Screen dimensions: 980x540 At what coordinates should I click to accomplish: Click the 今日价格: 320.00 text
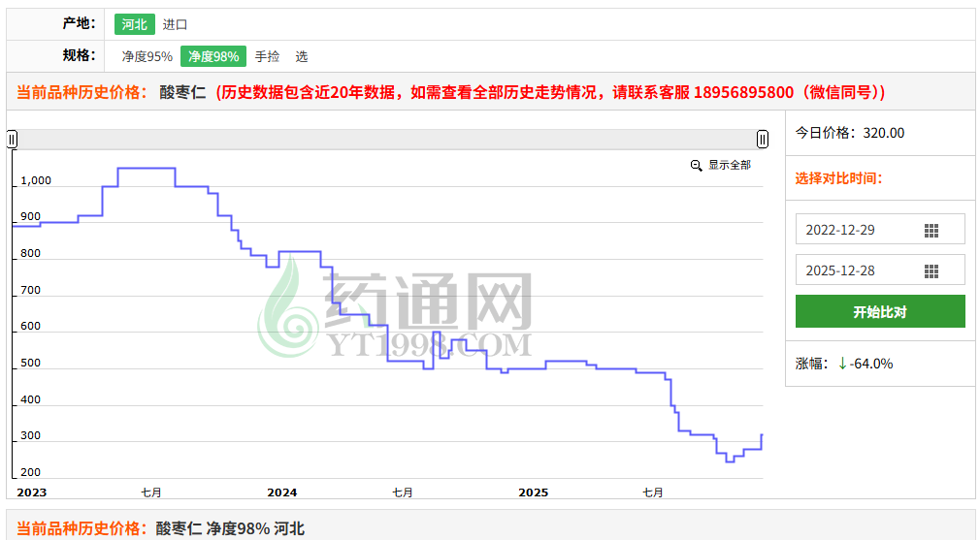pyautogui.click(x=849, y=133)
